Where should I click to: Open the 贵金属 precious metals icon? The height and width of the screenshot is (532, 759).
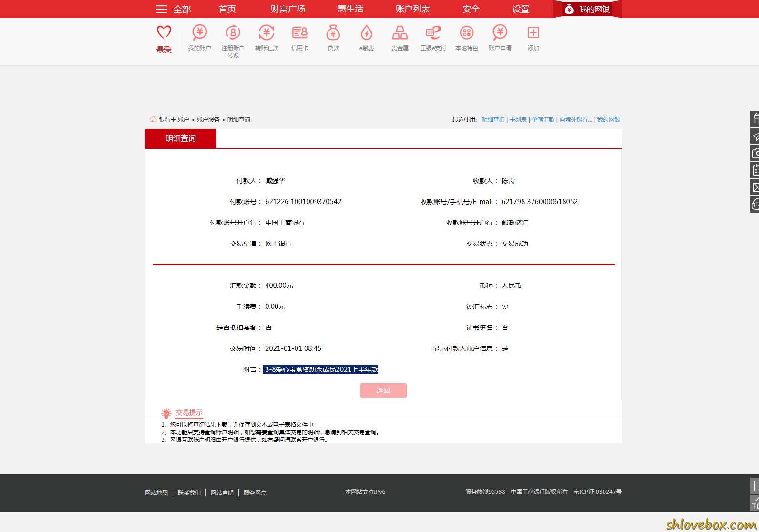point(400,32)
